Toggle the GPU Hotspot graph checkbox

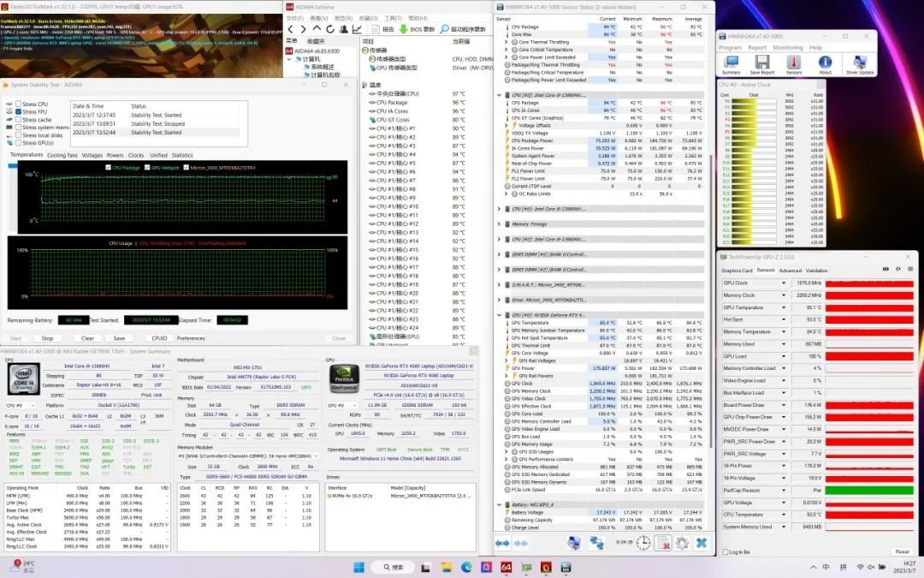coord(147,168)
